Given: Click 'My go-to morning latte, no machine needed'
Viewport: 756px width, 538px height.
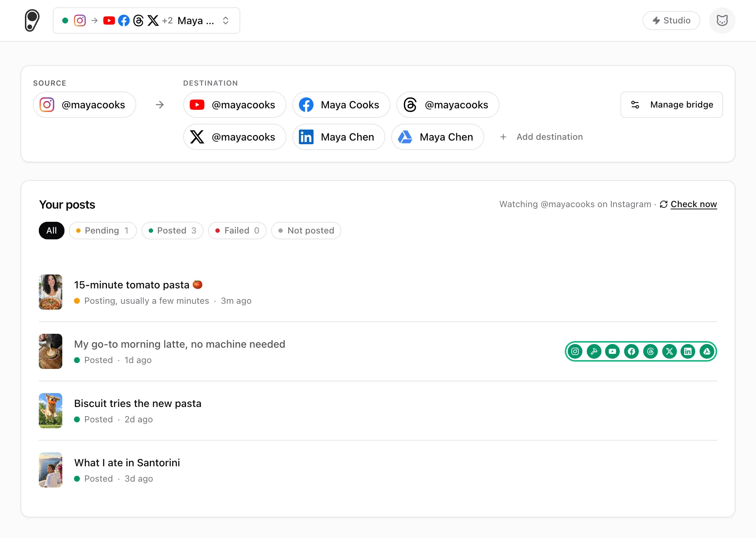Looking at the screenshot, I should point(179,344).
